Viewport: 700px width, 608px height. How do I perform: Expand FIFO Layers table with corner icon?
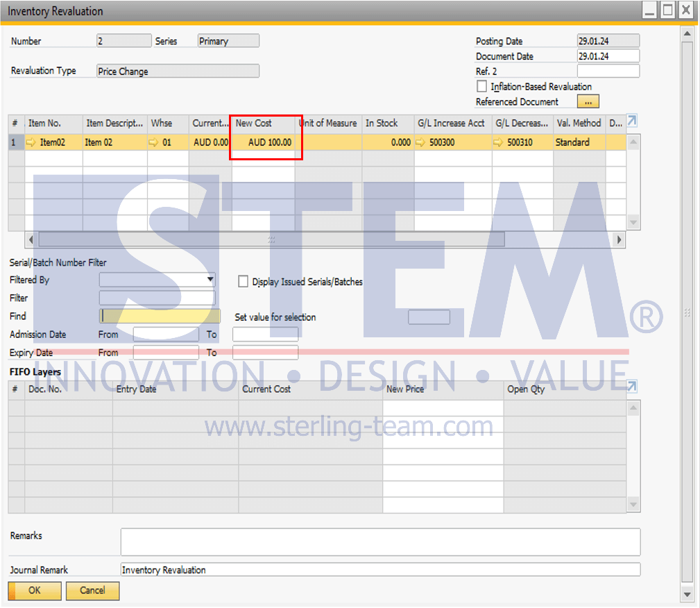[x=632, y=386]
